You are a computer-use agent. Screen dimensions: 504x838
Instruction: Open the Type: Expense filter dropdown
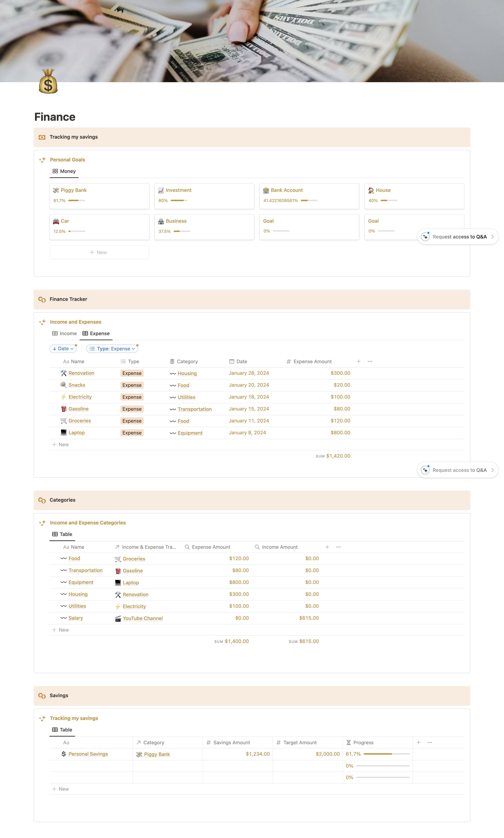coord(112,348)
